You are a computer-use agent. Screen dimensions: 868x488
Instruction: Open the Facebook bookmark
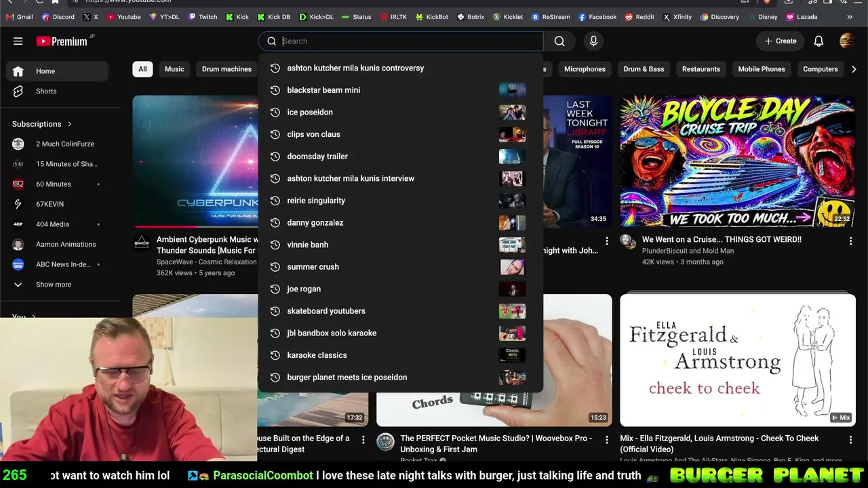(x=597, y=17)
